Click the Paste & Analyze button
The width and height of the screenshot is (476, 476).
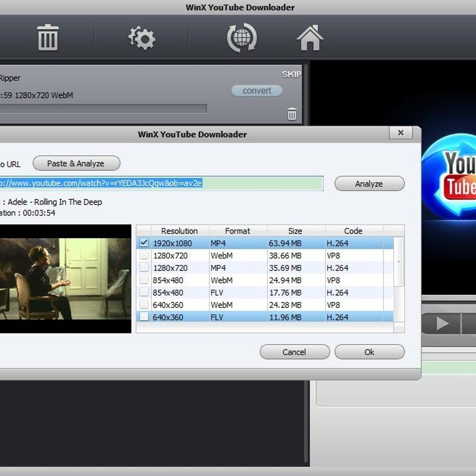76,163
